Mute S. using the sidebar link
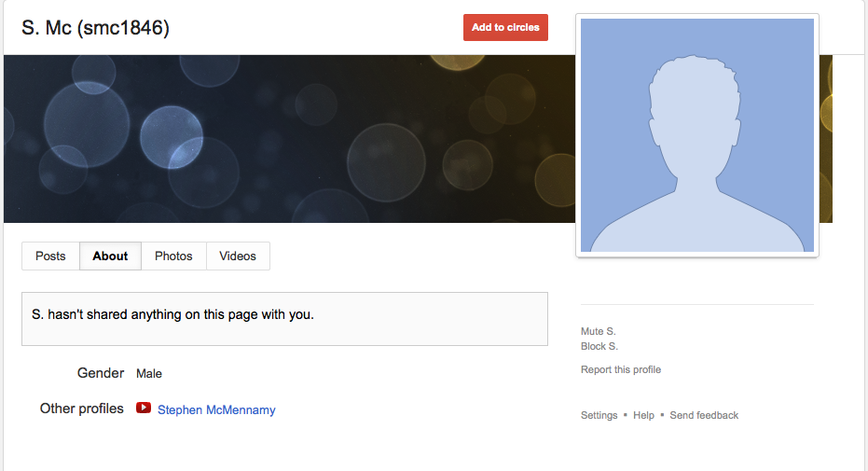This screenshot has width=868, height=471. point(598,331)
